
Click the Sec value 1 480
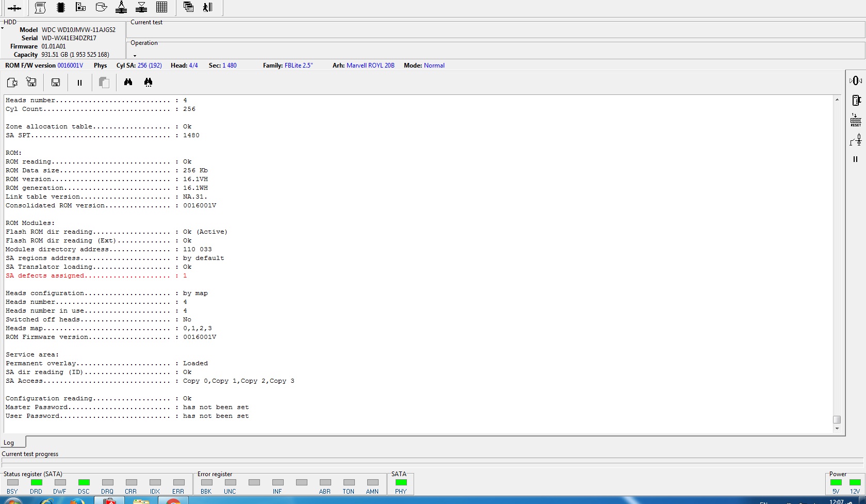pos(230,66)
